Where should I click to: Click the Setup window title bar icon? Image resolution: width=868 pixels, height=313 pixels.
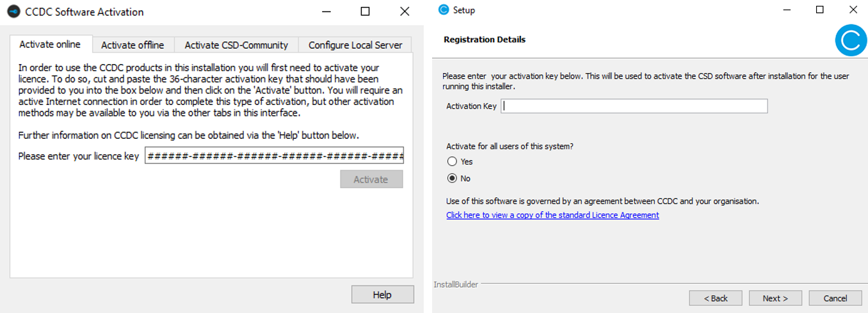pos(444,10)
